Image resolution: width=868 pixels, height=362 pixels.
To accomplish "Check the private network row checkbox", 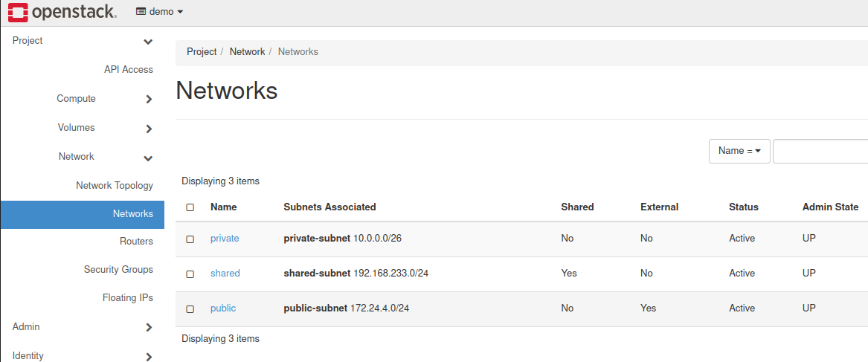I will pos(190,239).
